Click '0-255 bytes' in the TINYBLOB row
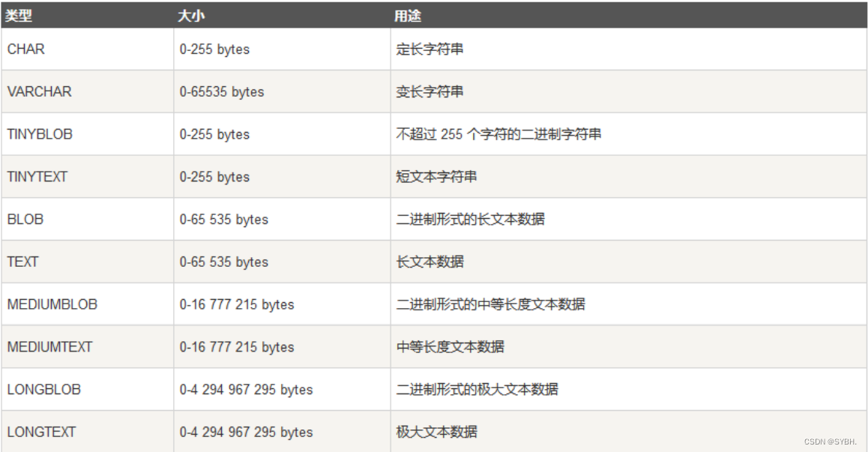This screenshot has width=868, height=452. pyautogui.click(x=214, y=135)
